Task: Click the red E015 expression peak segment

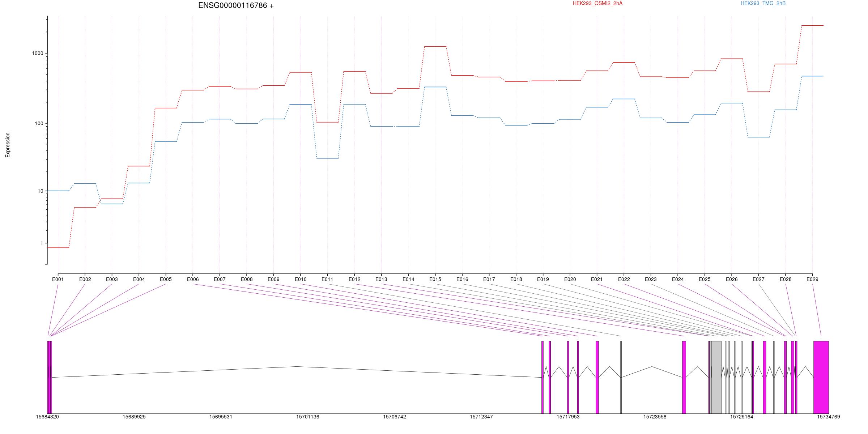Action: pos(435,46)
